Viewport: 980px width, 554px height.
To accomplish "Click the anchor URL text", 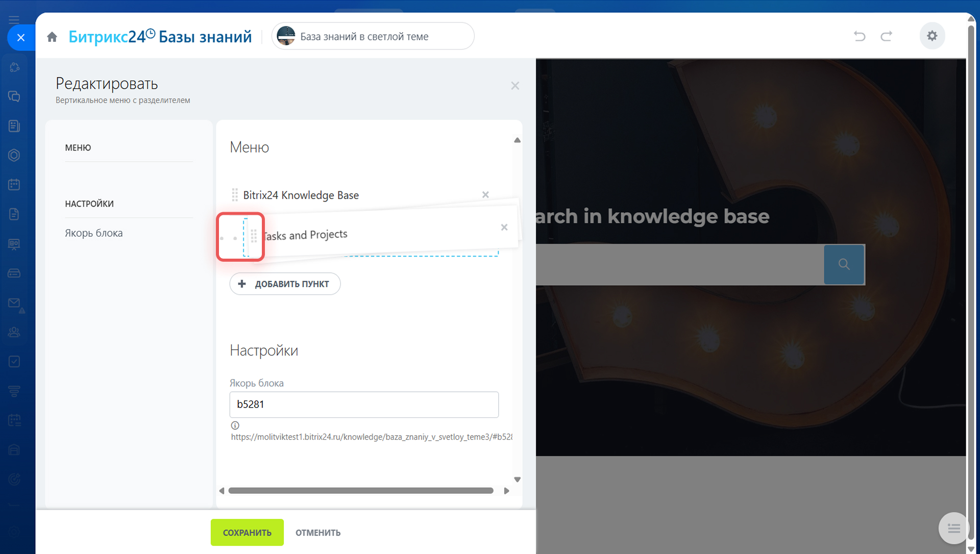I will tap(372, 437).
